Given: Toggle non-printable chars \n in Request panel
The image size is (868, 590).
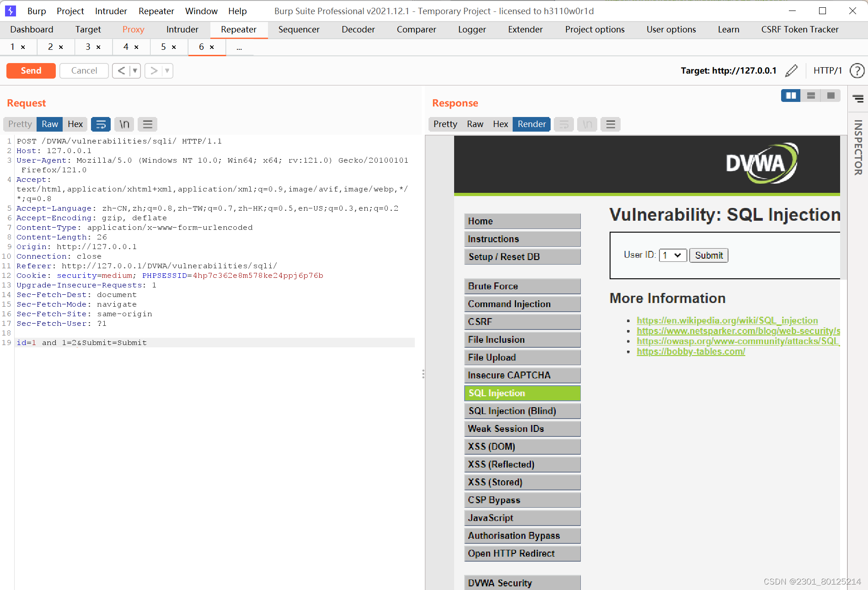Looking at the screenshot, I should [x=124, y=124].
